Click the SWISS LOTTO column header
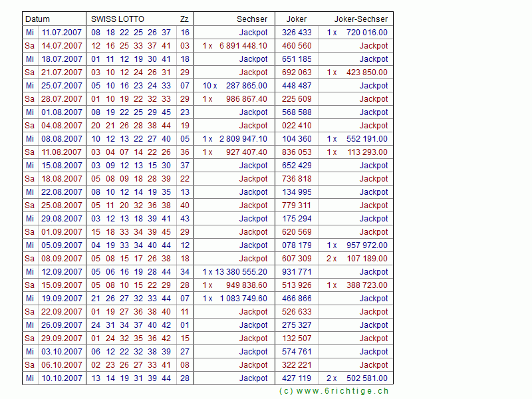532x399 pixels. 117,19
